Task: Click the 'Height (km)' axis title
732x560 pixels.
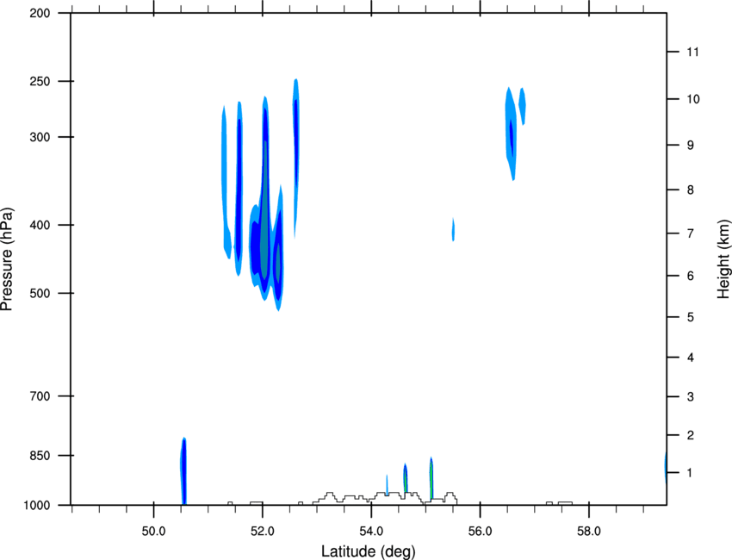Action: click(x=723, y=259)
